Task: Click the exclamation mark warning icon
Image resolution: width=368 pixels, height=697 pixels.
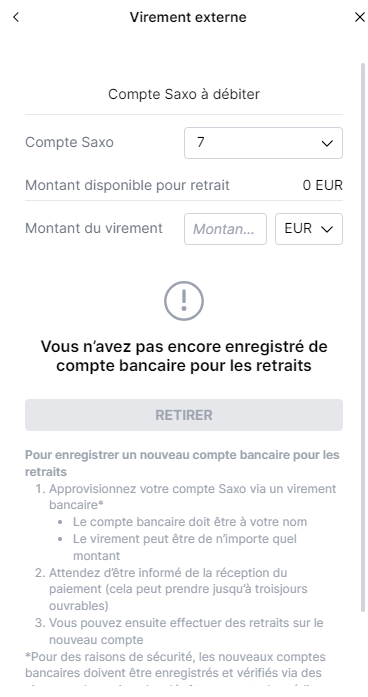Action: pos(184,301)
